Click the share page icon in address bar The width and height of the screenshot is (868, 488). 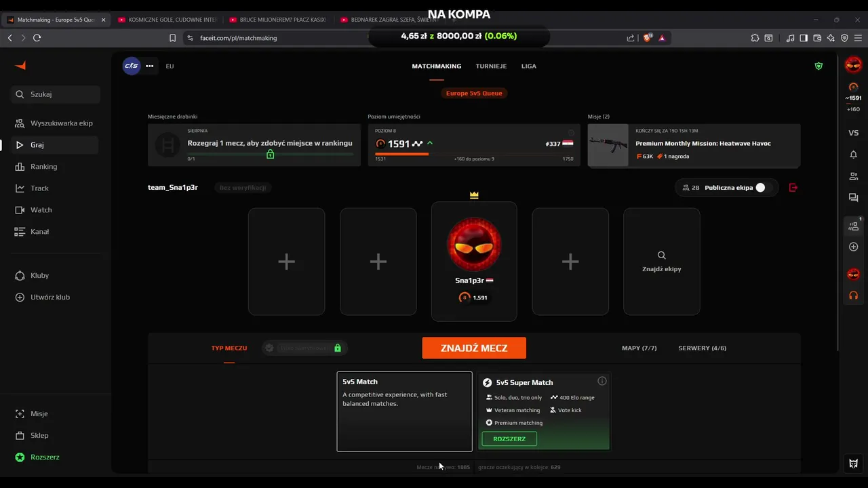(631, 38)
